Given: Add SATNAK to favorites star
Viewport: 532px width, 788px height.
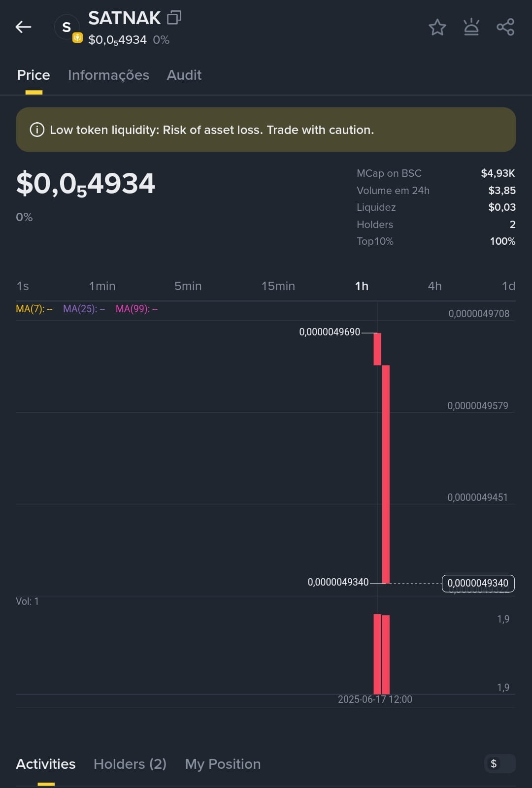Looking at the screenshot, I should tap(437, 27).
